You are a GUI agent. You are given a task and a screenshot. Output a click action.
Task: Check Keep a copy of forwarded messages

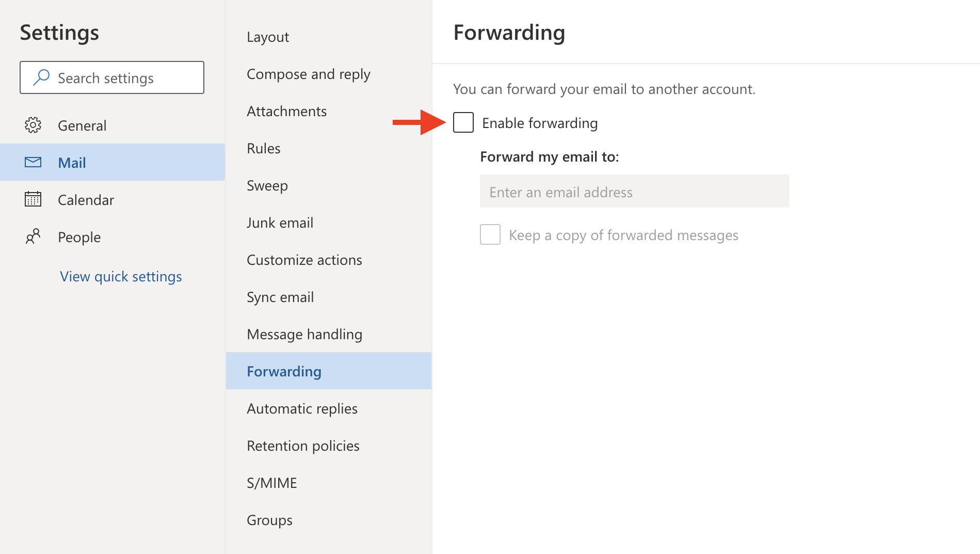[x=490, y=234]
